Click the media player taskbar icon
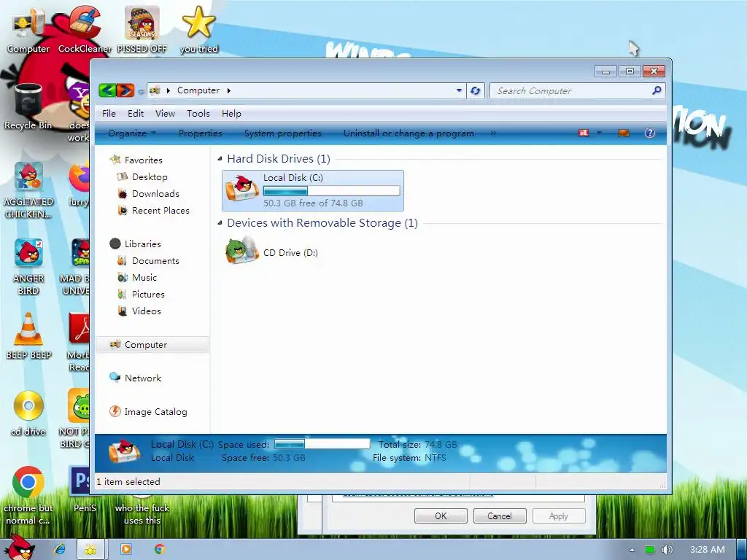 125,549
